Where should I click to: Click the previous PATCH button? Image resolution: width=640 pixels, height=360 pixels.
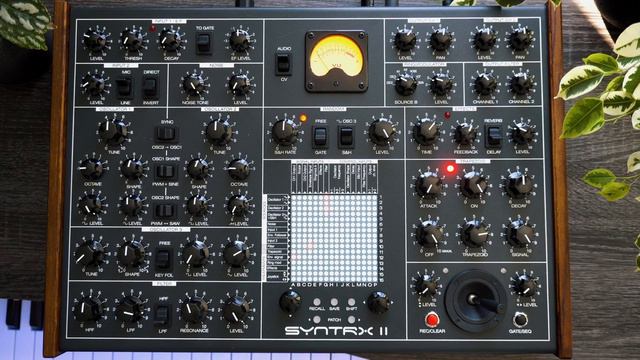(x=317, y=320)
